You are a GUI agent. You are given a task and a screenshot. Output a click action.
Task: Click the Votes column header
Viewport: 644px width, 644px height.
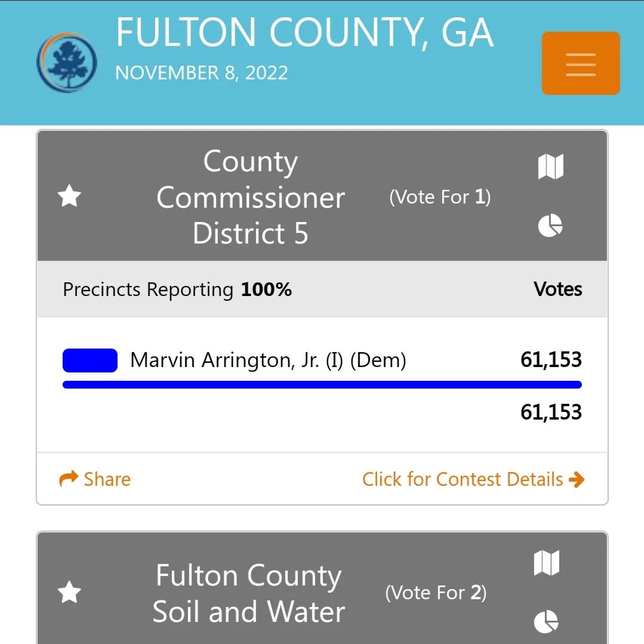point(557,289)
